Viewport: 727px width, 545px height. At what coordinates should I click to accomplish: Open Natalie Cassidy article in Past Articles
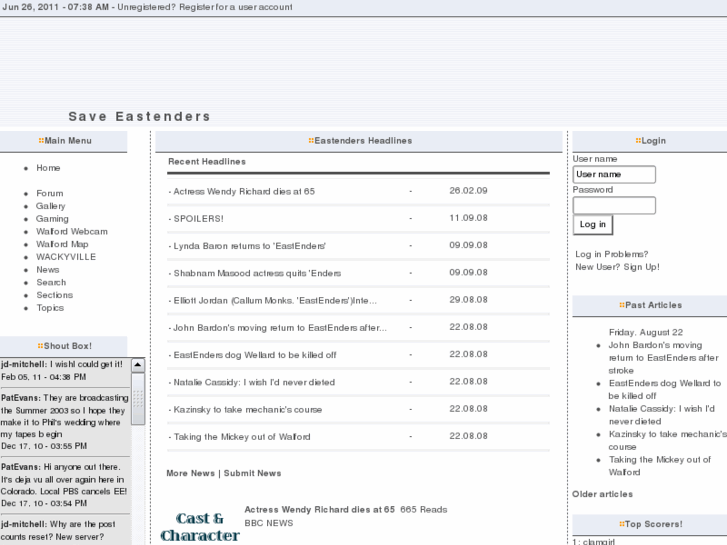[662, 415]
